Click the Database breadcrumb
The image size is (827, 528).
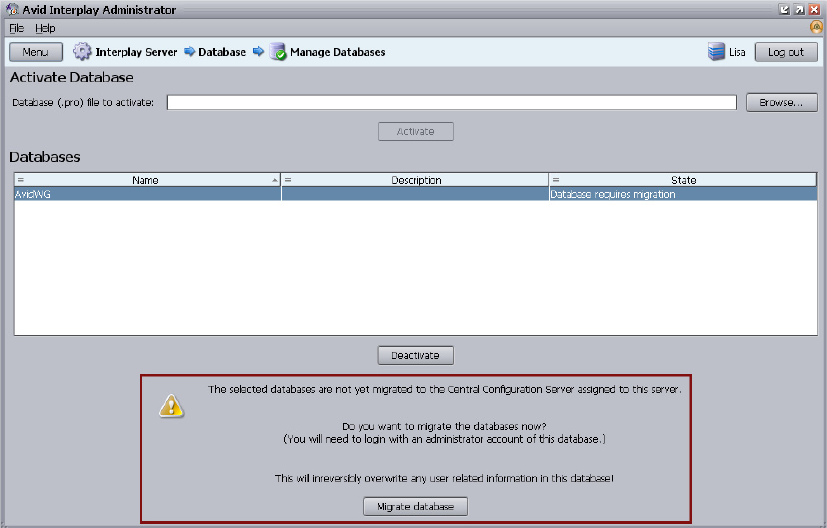(222, 52)
